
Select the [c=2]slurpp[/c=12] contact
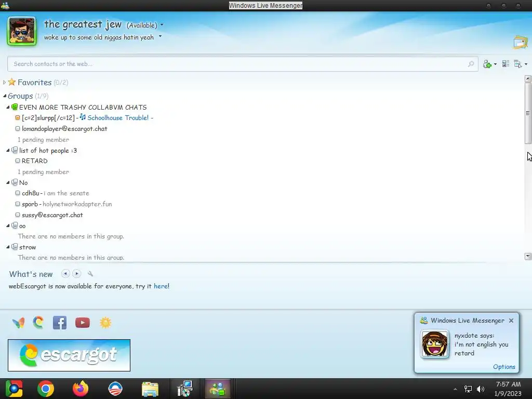click(48, 118)
